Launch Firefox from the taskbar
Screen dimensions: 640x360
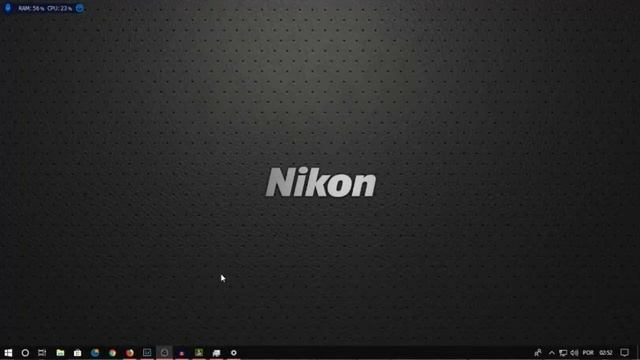click(130, 353)
